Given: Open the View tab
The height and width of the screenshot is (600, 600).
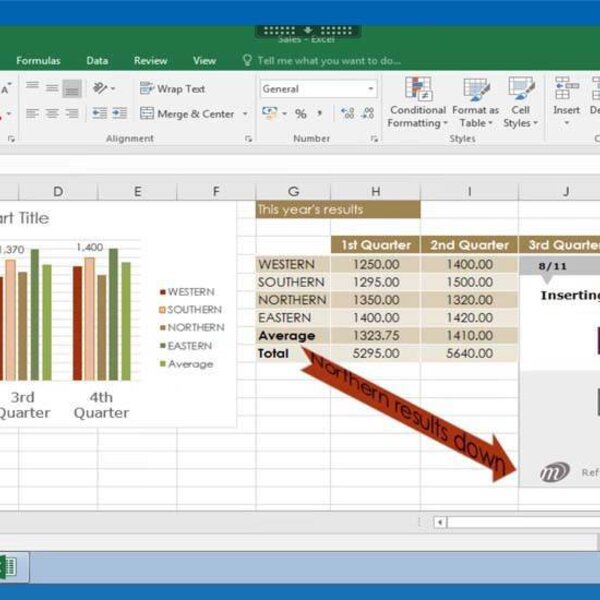Looking at the screenshot, I should point(204,60).
